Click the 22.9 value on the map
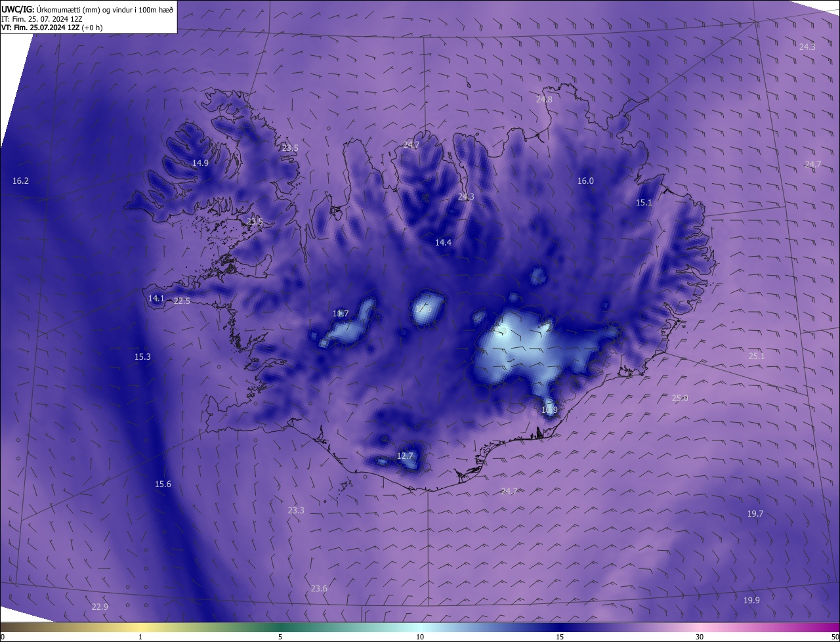This screenshot has height=642, width=840. click(100, 607)
